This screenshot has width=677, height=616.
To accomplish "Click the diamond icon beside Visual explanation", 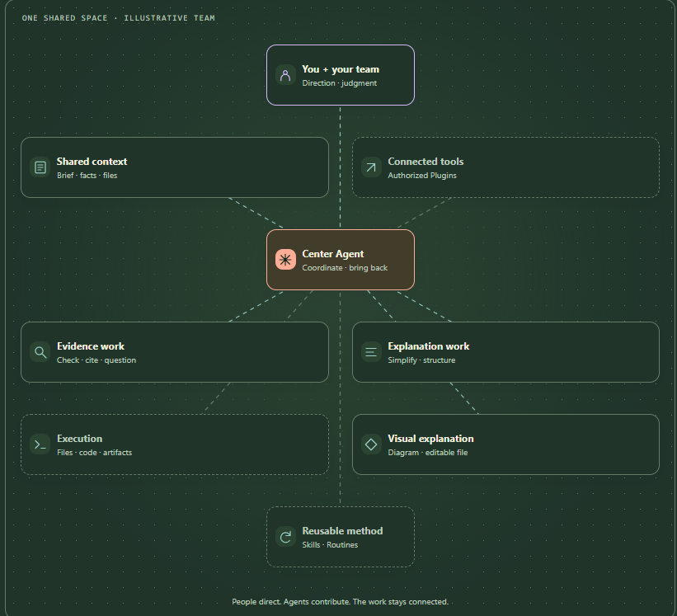I will [371, 444].
